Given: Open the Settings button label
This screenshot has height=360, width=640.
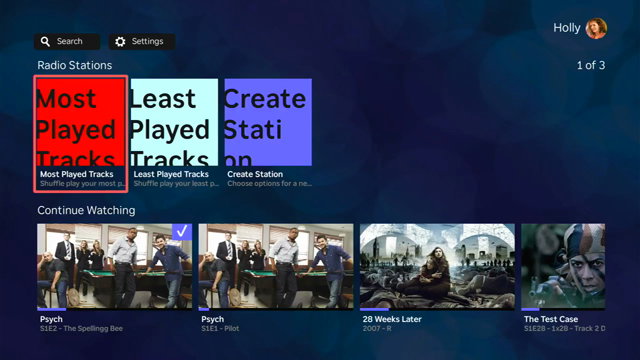Looking at the screenshot, I should point(147,41).
